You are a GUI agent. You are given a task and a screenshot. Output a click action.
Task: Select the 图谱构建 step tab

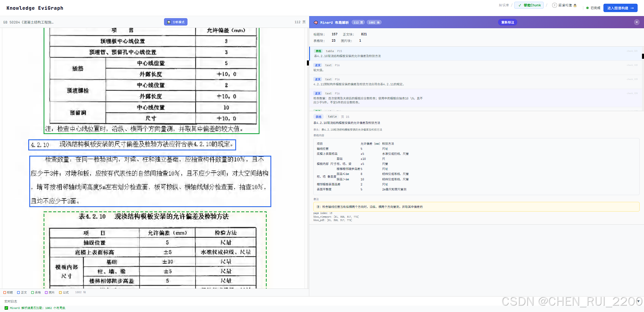point(564,5)
